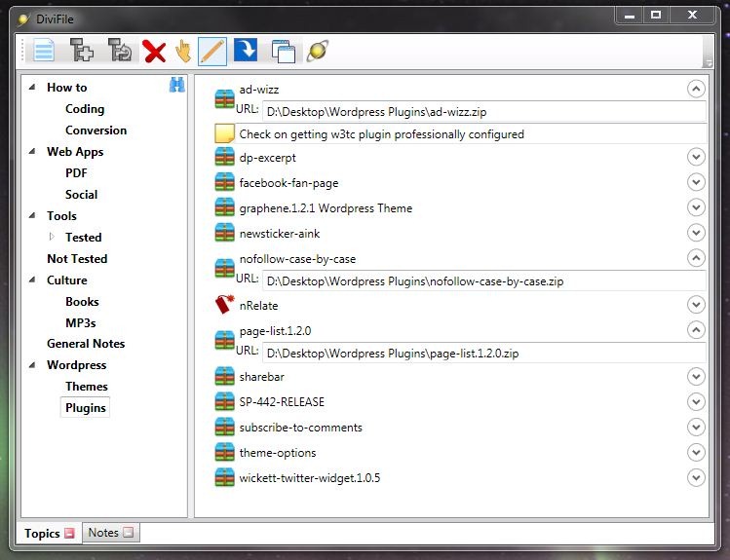The image size is (730, 560).
Task: Click the archive icon beside dp-excerpt
Action: coord(225,157)
